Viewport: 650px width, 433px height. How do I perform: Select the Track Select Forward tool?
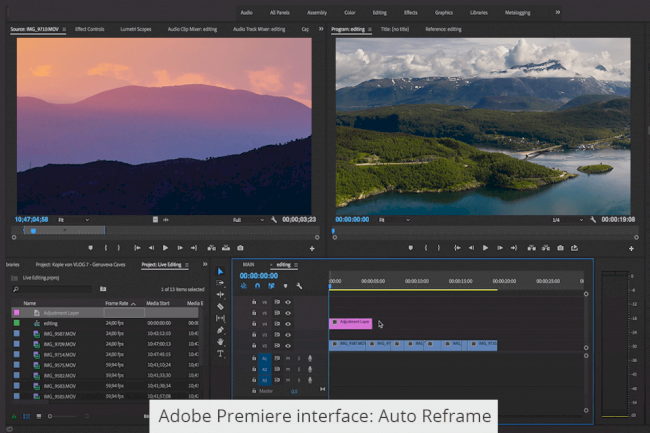(x=221, y=283)
